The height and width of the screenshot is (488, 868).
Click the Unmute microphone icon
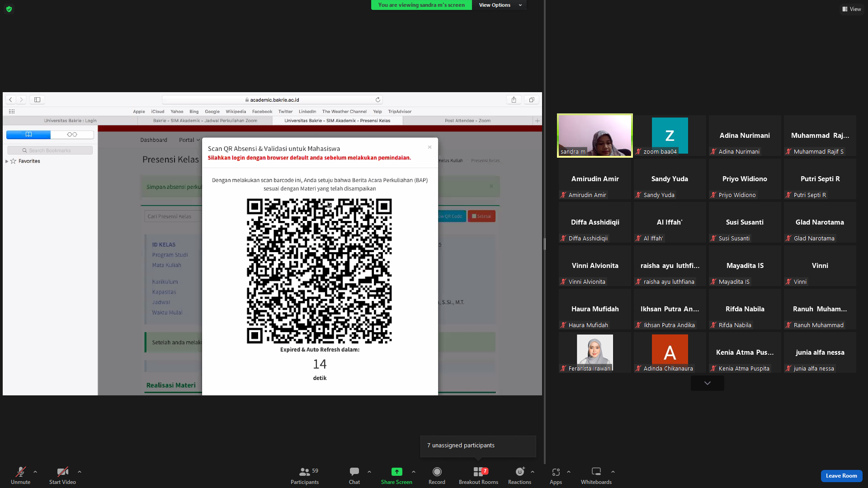[20, 472]
